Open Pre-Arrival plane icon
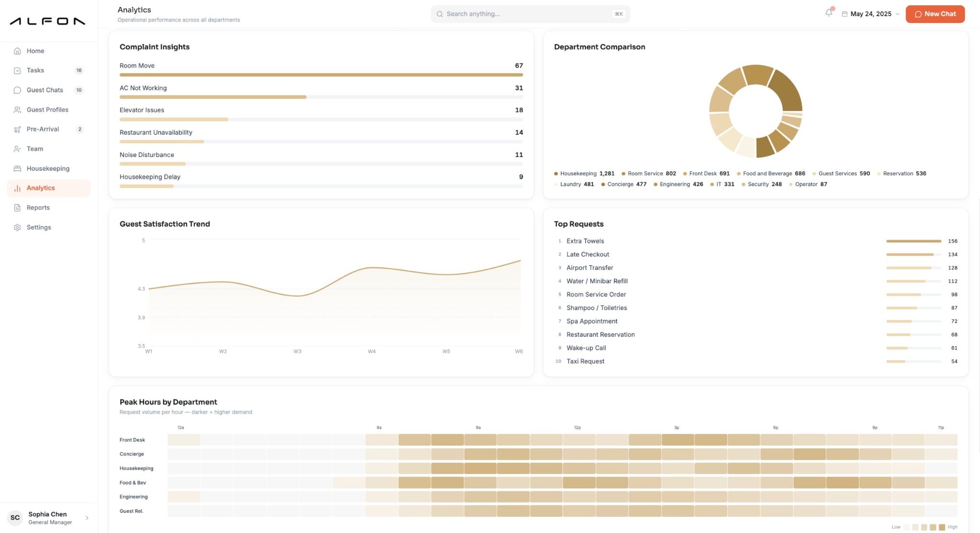980x533 pixels. tap(17, 129)
